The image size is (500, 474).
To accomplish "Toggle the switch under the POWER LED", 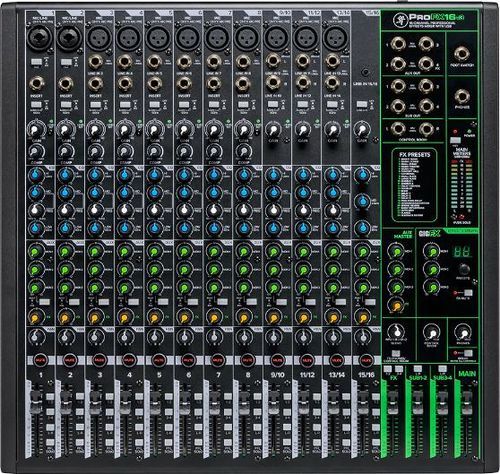I will [455, 140].
